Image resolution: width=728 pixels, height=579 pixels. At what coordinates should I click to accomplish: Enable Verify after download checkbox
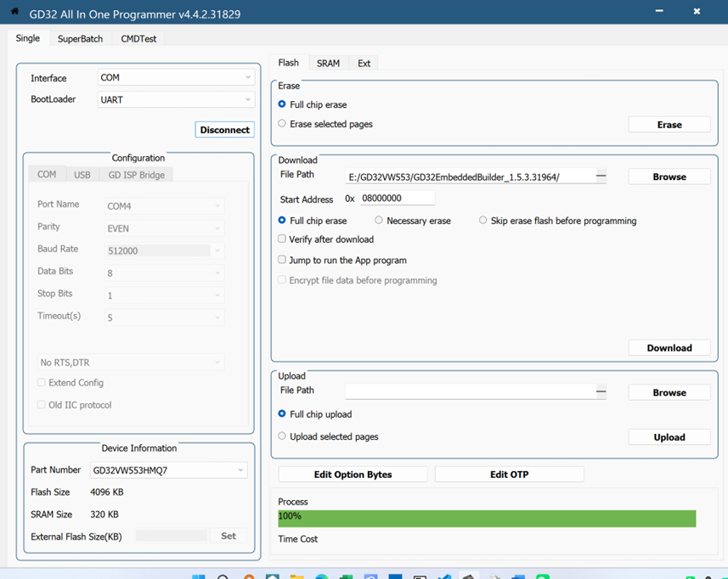point(282,239)
